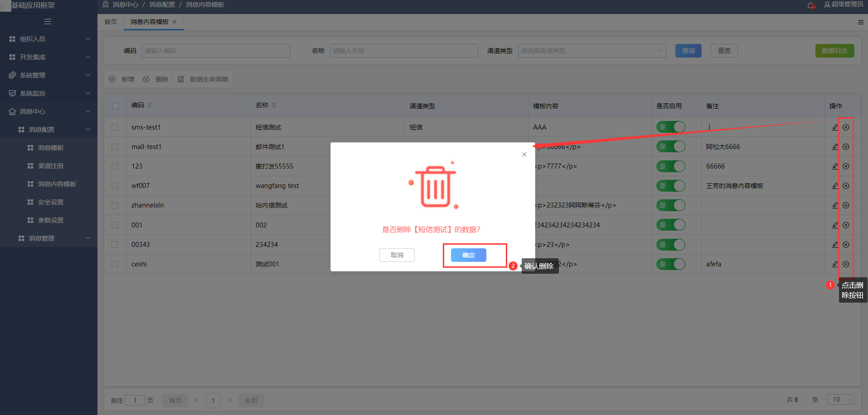Click delete icon for mail-test1 row

click(x=846, y=147)
